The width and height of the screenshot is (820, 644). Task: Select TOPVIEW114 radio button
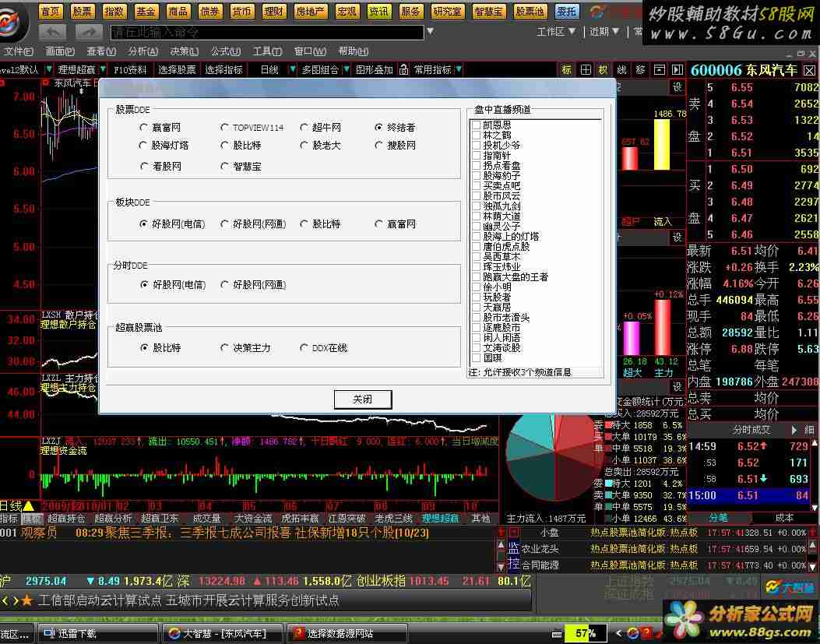tap(224, 127)
